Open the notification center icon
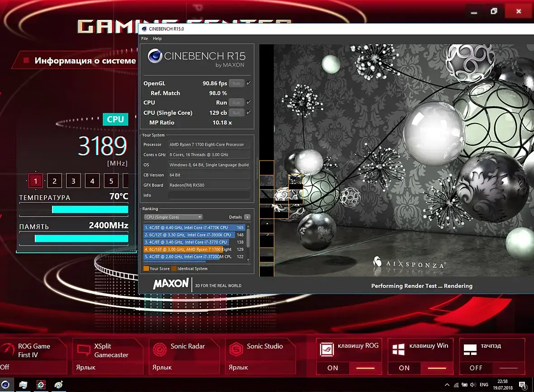Viewport: 534px width, 392px height. [523, 385]
